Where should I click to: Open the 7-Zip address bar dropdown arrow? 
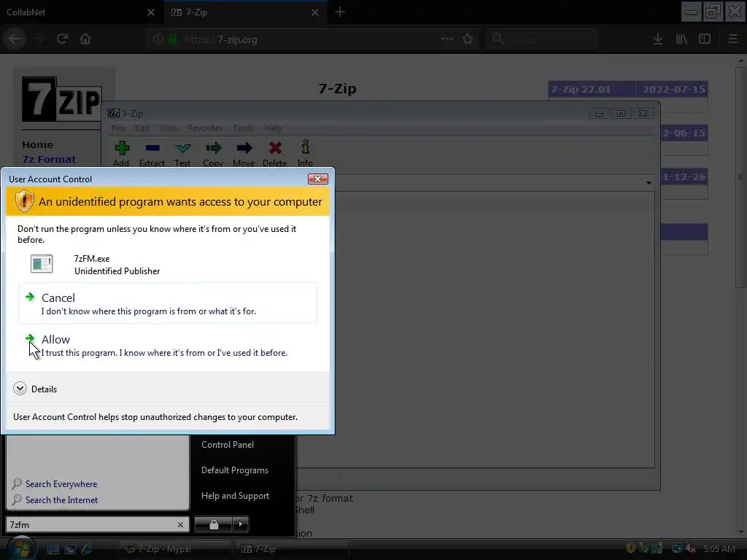pyautogui.click(x=649, y=183)
